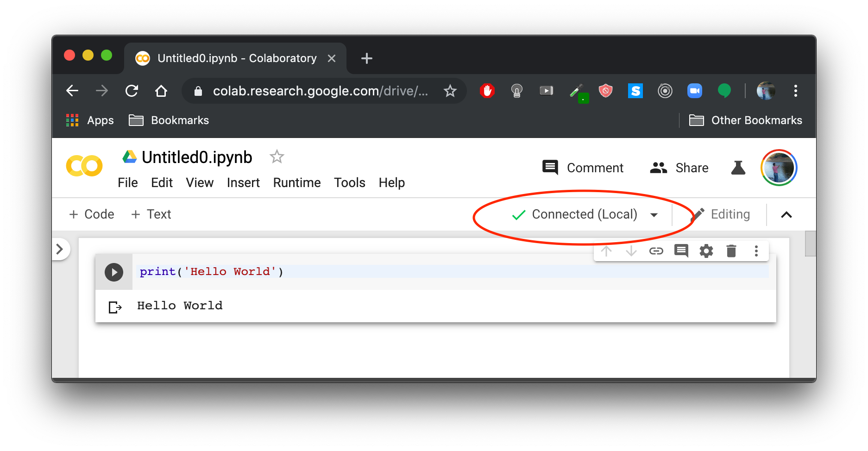The width and height of the screenshot is (868, 451).
Task: Click the Share button
Action: pyautogui.click(x=679, y=168)
